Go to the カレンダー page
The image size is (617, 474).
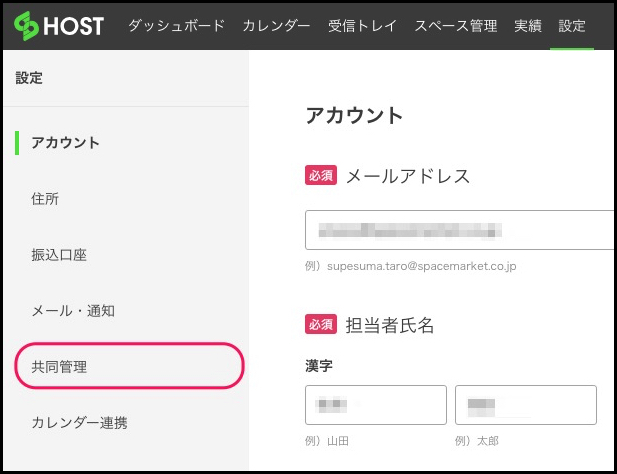tap(276, 26)
